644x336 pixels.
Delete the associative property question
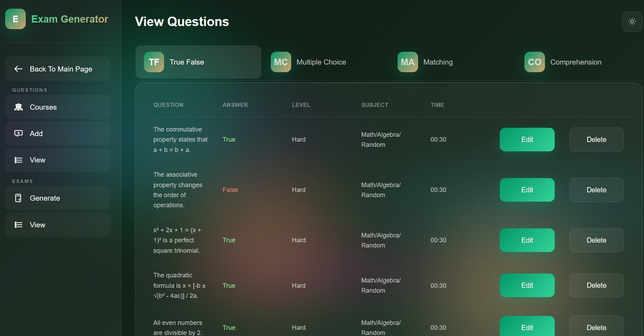point(596,190)
